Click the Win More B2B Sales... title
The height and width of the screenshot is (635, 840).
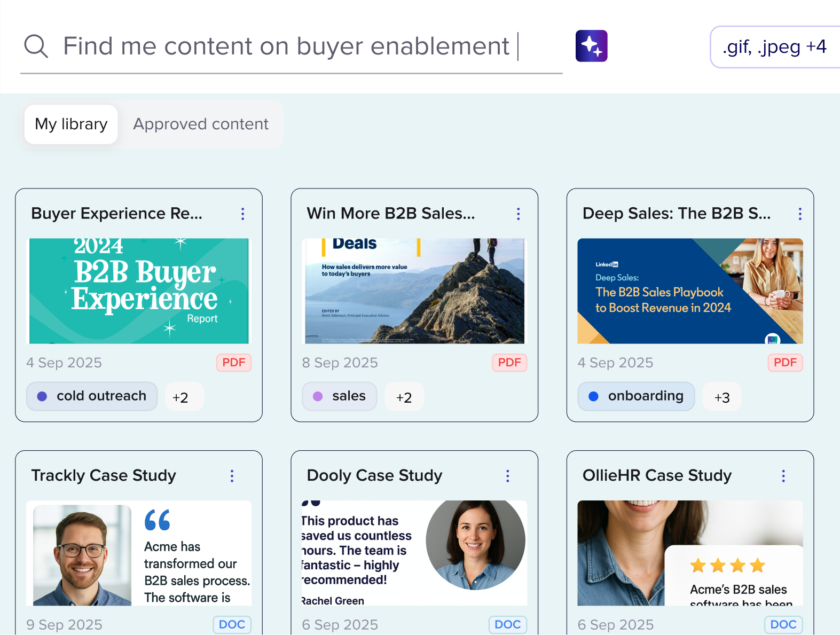coord(391,214)
